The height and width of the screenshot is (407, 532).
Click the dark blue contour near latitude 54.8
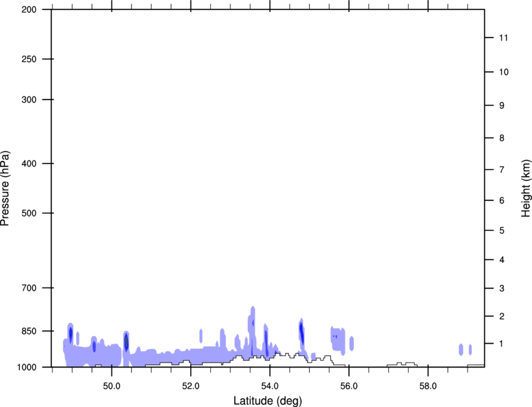(x=301, y=334)
